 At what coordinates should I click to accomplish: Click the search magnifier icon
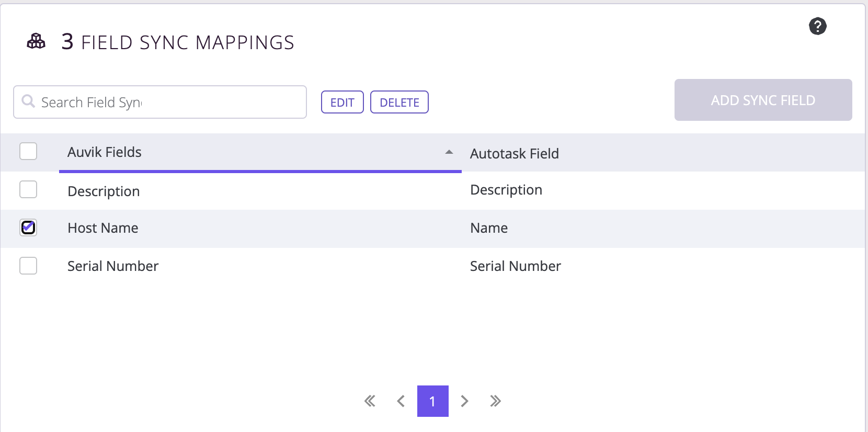[28, 101]
